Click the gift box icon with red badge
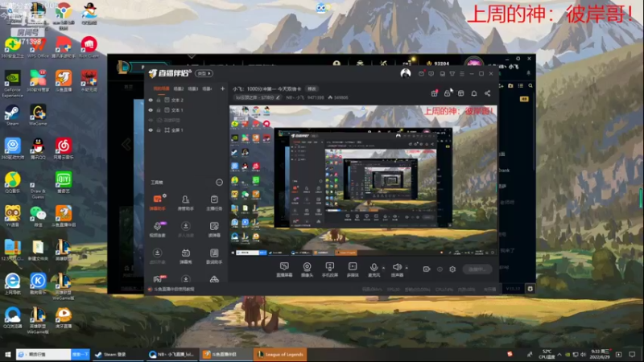 tap(434, 93)
